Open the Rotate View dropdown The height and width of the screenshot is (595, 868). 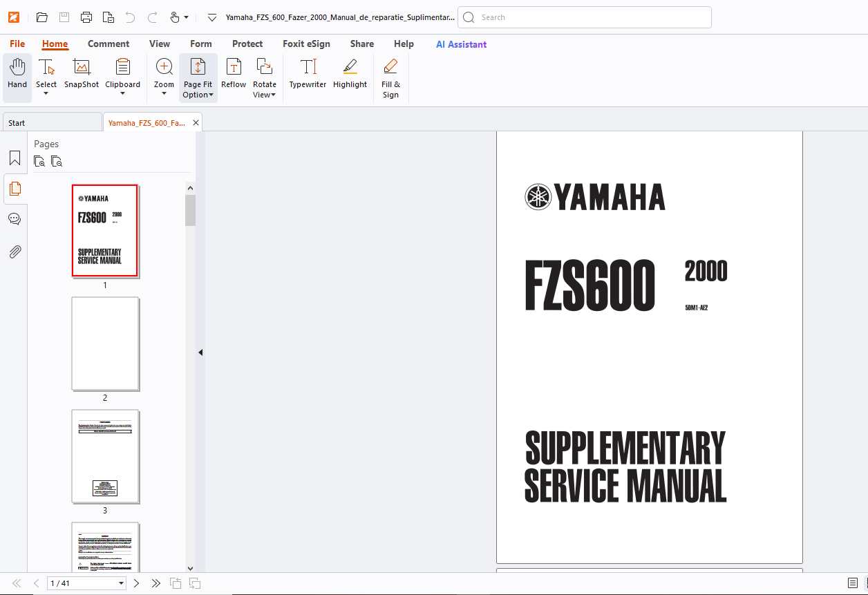tap(265, 78)
